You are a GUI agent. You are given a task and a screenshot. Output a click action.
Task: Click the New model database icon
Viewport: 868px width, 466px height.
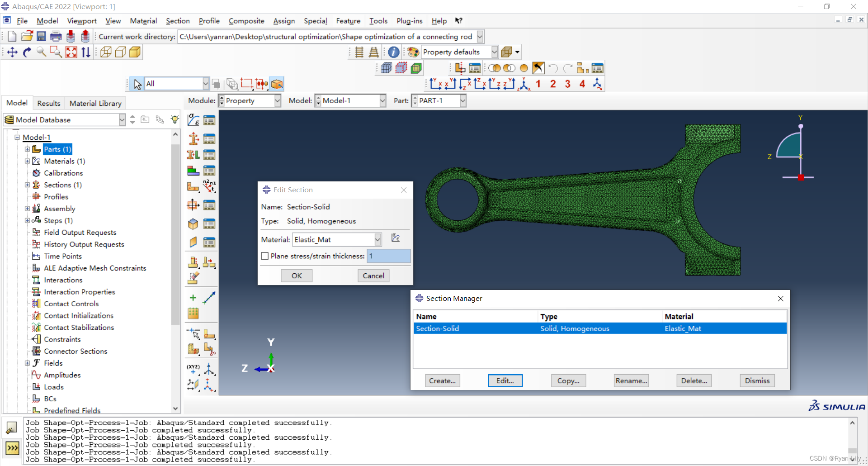pos(12,37)
